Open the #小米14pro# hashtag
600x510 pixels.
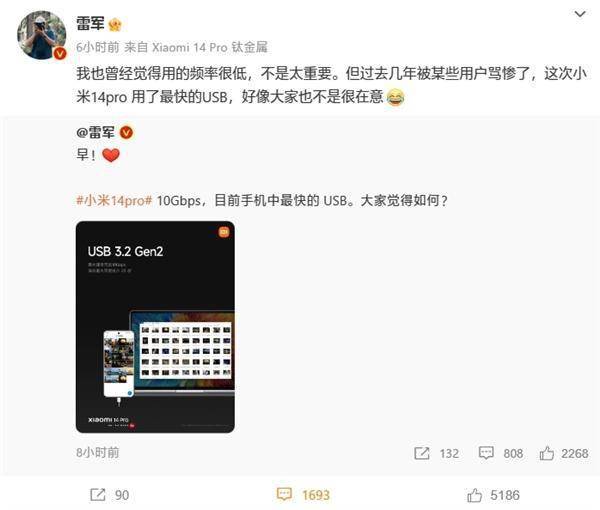(114, 200)
